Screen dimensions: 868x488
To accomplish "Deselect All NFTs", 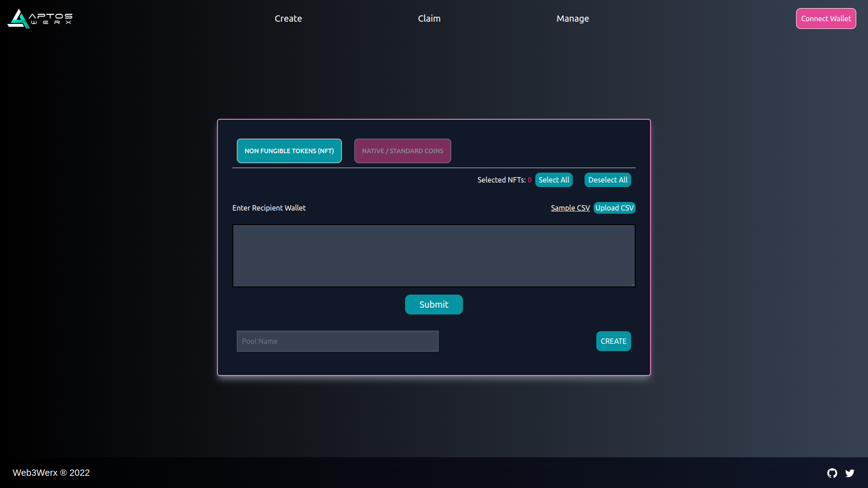I will click(x=608, y=179).
